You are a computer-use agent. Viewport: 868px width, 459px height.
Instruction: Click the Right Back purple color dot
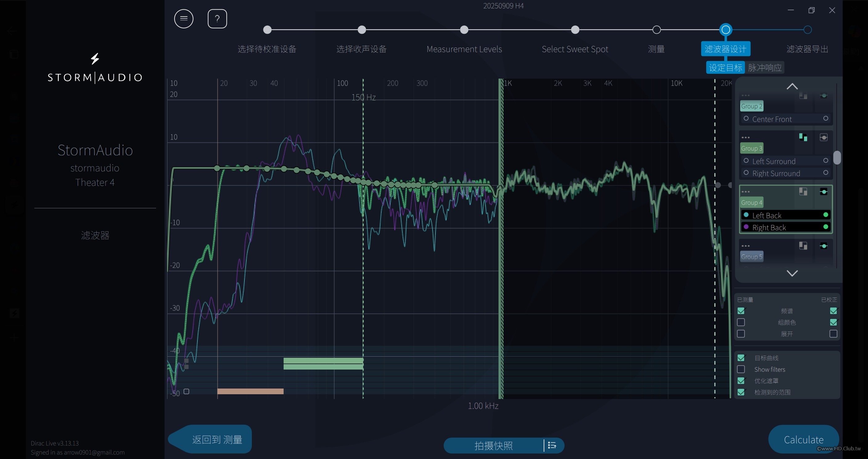(746, 227)
